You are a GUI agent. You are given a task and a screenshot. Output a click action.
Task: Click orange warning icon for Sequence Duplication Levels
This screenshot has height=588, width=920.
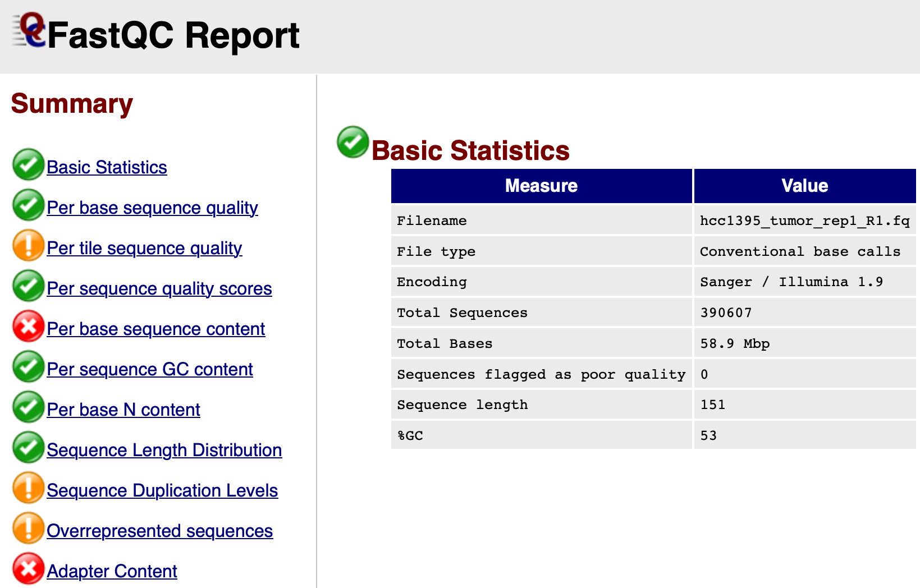point(28,488)
